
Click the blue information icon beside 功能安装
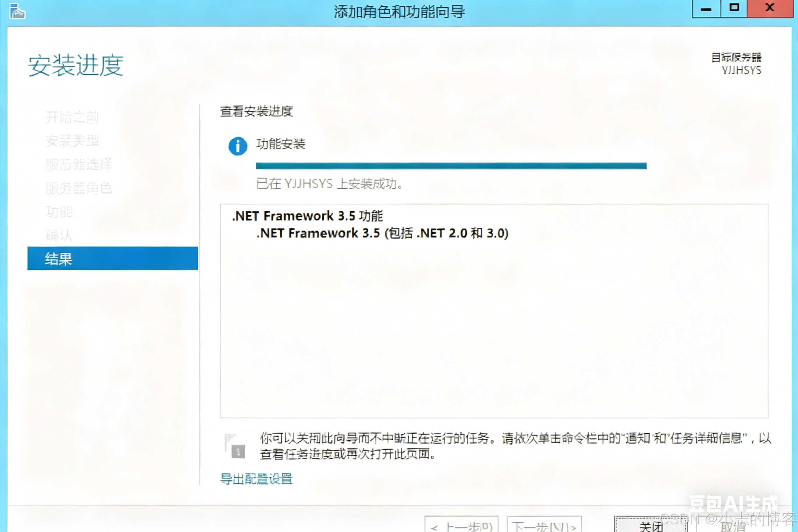coord(237,146)
